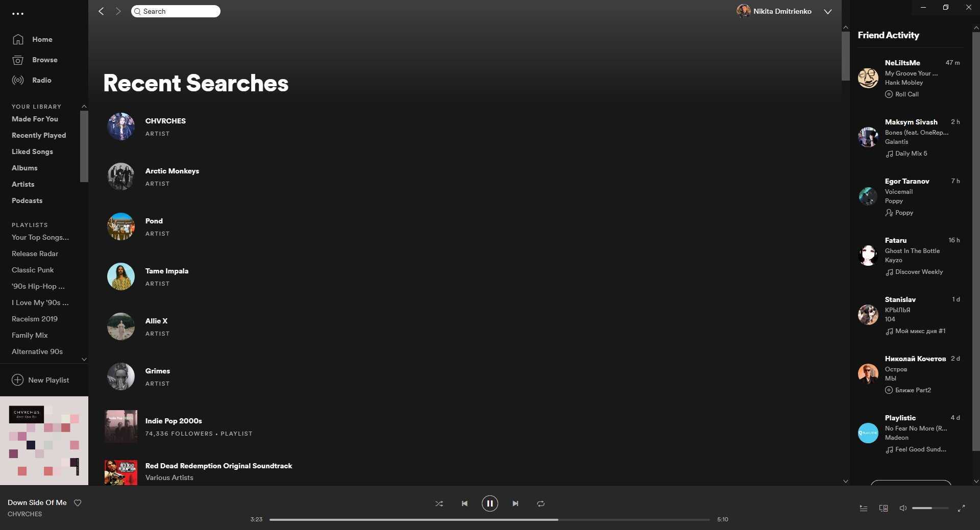Open Indie Pop 2000s playlist result
This screenshot has height=530, width=980.
(x=174, y=421)
